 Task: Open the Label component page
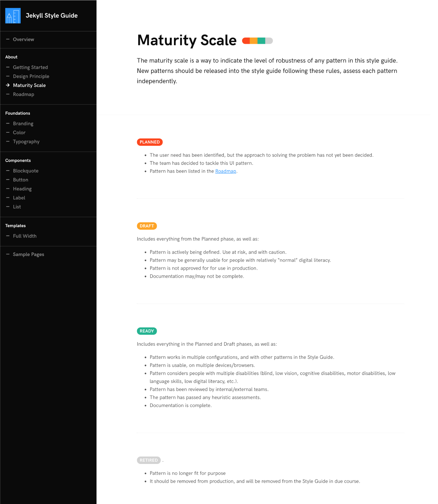[x=19, y=198]
